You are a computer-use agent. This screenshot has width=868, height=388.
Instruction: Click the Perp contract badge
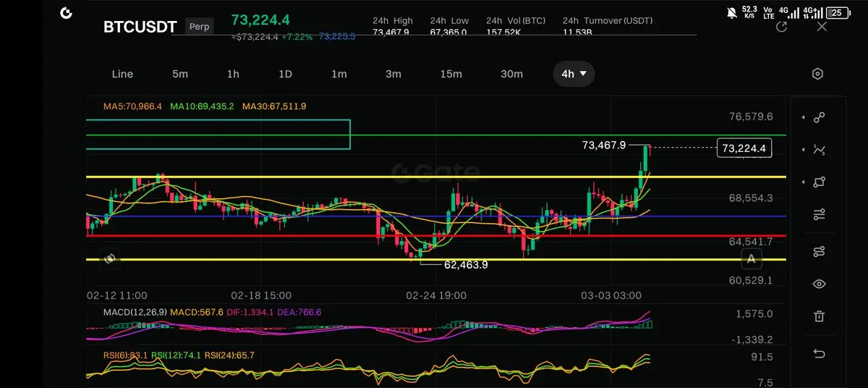[x=200, y=27]
